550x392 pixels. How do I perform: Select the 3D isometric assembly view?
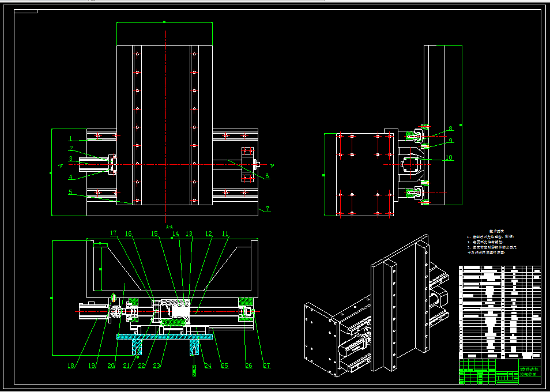tap(377, 307)
